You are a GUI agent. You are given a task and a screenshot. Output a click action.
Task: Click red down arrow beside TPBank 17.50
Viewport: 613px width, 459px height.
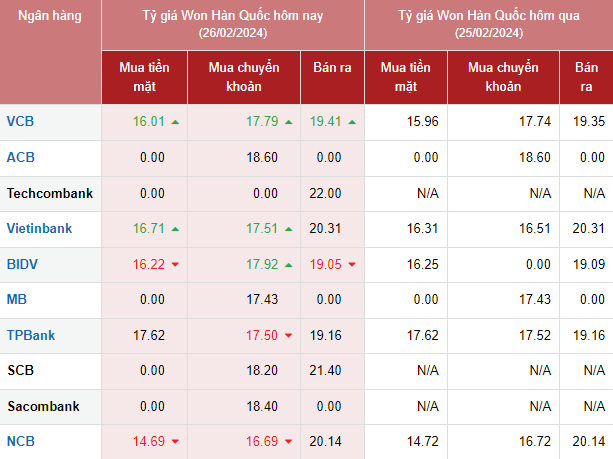tap(289, 336)
